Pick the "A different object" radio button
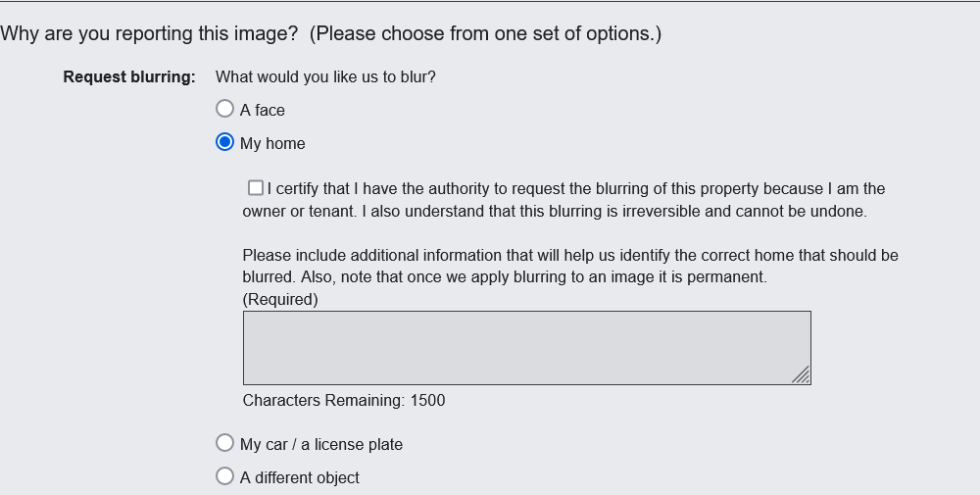The height and width of the screenshot is (495, 980). point(224,476)
